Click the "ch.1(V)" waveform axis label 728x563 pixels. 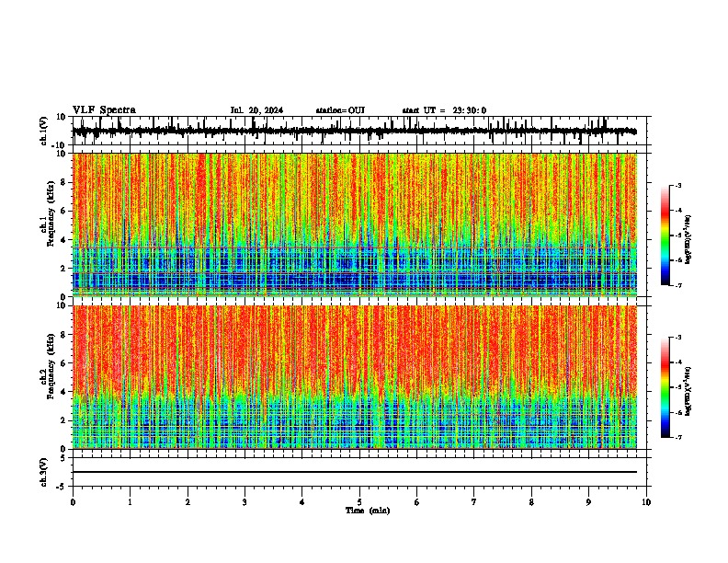click(44, 131)
